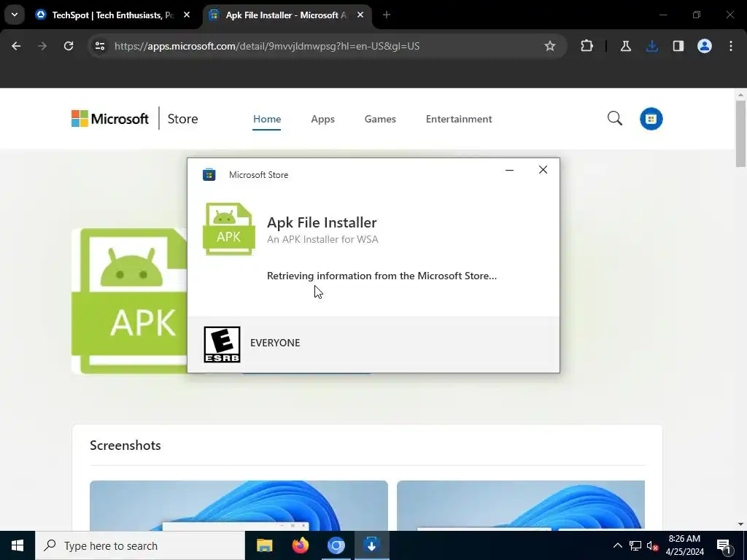Open the Extensions puzzle icon
747x560 pixels.
click(587, 46)
